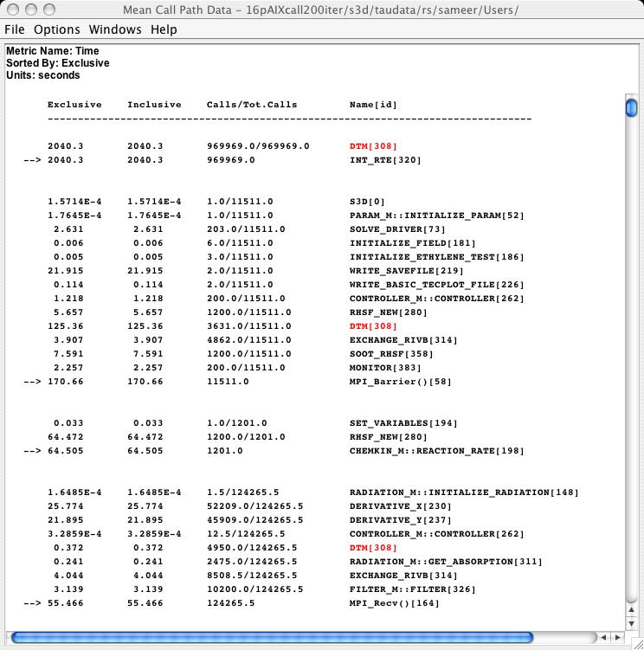Select WRITE_SAVEFILE[219] entry
The width and height of the screenshot is (644, 650).
pos(406,271)
